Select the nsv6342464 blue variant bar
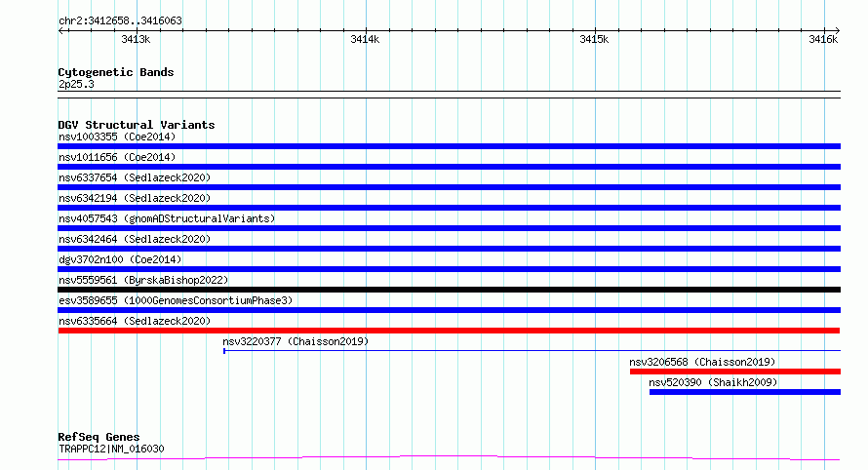This screenshot has width=868, height=470. pos(449,249)
